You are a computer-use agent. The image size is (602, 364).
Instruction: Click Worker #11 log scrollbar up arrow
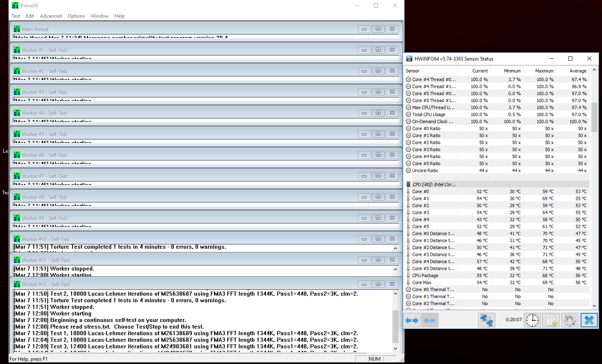click(396, 269)
